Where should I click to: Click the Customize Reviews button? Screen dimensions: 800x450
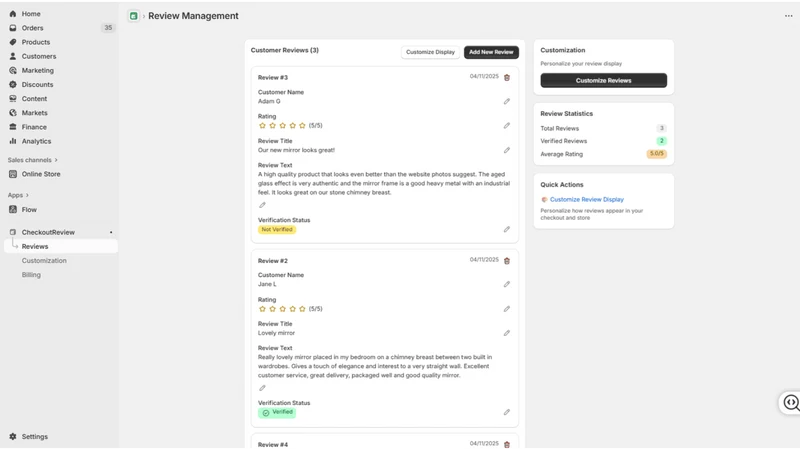604,81
